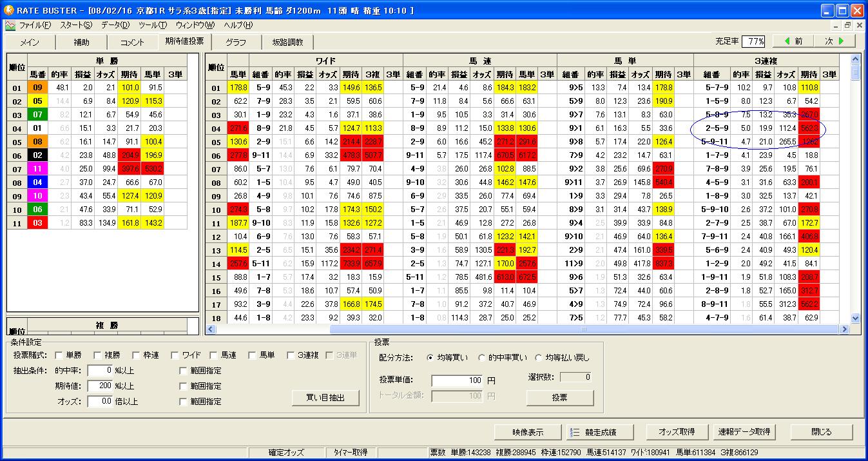Check 範囲指定 in the 期待値 row

point(184,386)
